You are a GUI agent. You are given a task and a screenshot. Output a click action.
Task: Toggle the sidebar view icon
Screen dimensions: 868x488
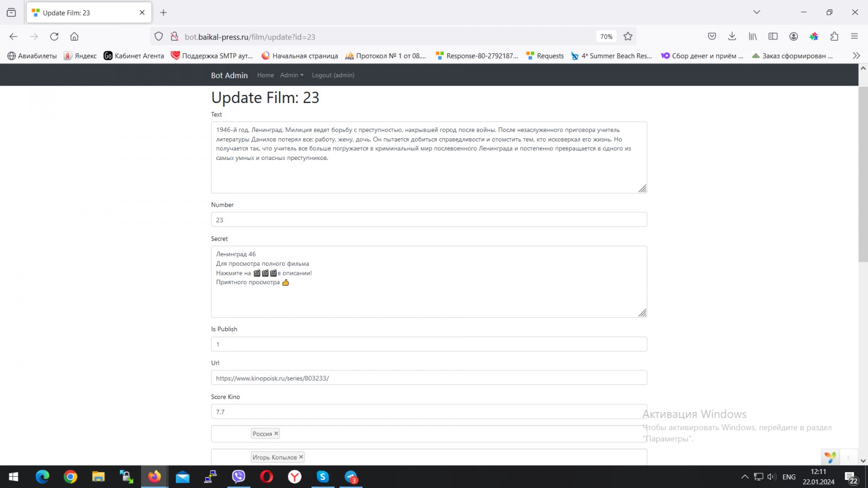(773, 36)
